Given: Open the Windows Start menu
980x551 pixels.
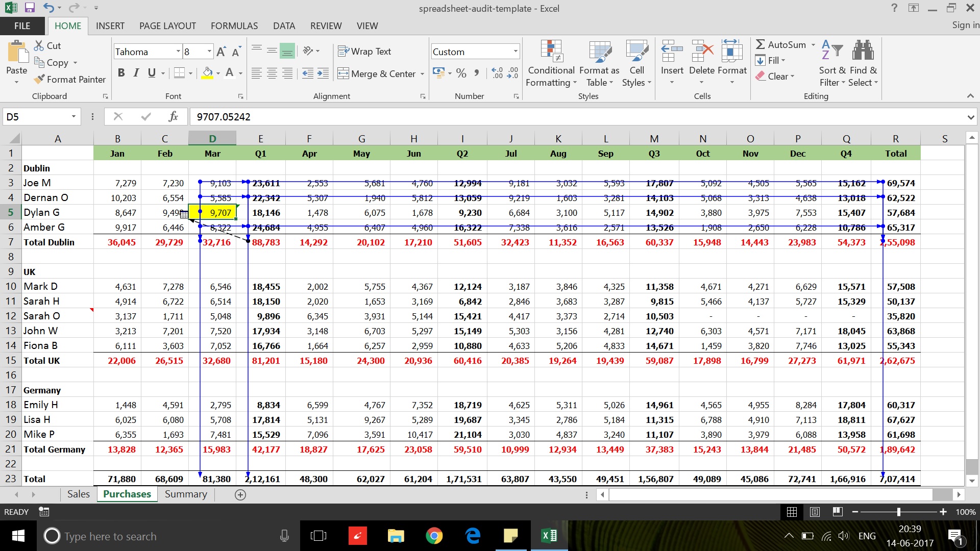Looking at the screenshot, I should pos(18,536).
